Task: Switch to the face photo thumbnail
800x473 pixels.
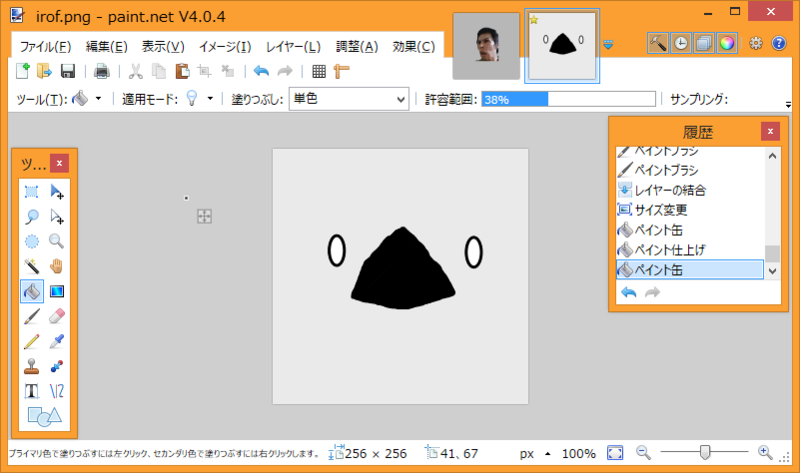Action: [486, 46]
